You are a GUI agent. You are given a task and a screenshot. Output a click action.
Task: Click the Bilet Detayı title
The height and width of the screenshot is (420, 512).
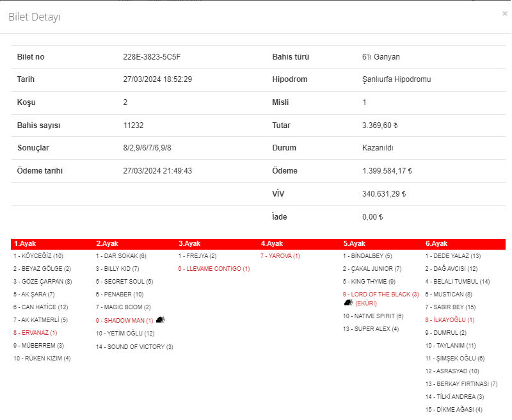[35, 17]
